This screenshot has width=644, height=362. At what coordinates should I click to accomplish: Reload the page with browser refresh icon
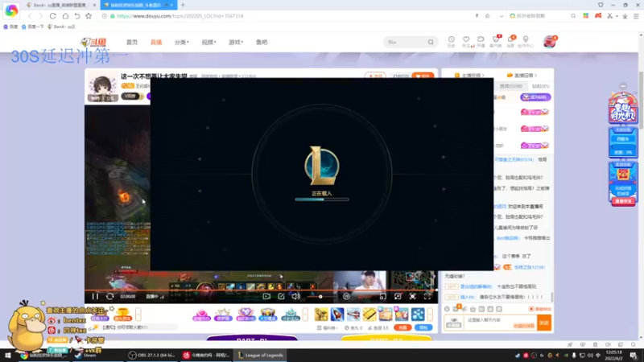pyautogui.click(x=53, y=16)
